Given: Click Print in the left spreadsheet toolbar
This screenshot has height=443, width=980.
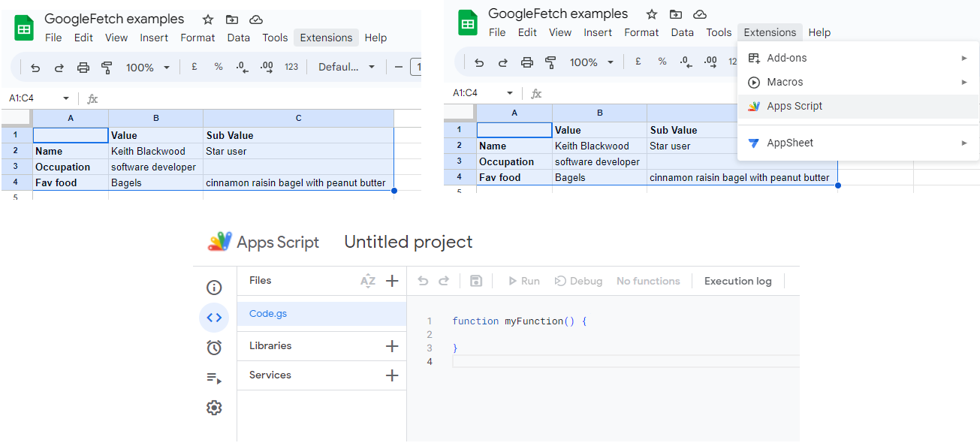Looking at the screenshot, I should (x=83, y=68).
